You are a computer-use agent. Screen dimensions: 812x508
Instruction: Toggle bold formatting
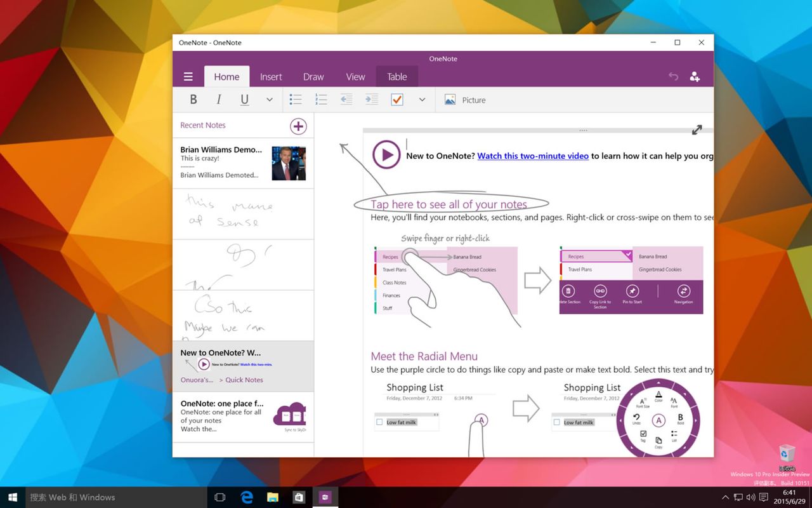[193, 100]
